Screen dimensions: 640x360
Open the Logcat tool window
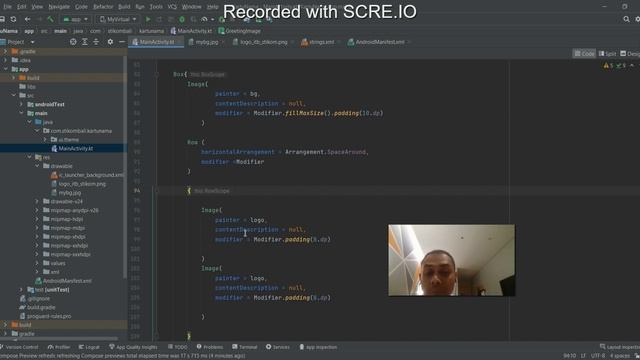[x=89, y=347]
